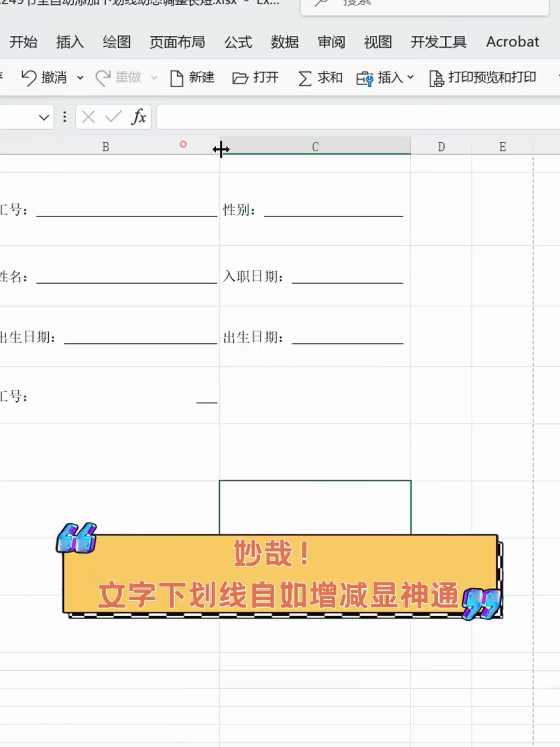Open the Name Box dropdown

(44, 117)
